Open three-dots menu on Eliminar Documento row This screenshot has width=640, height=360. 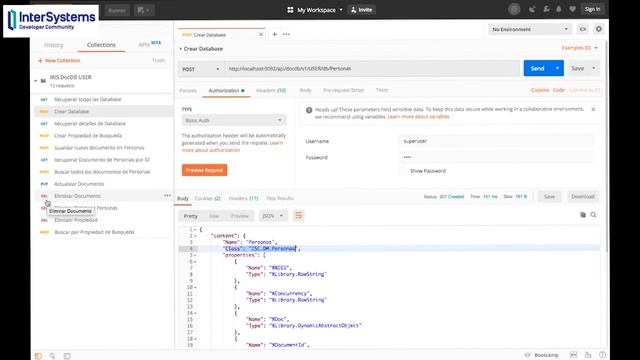(x=167, y=196)
